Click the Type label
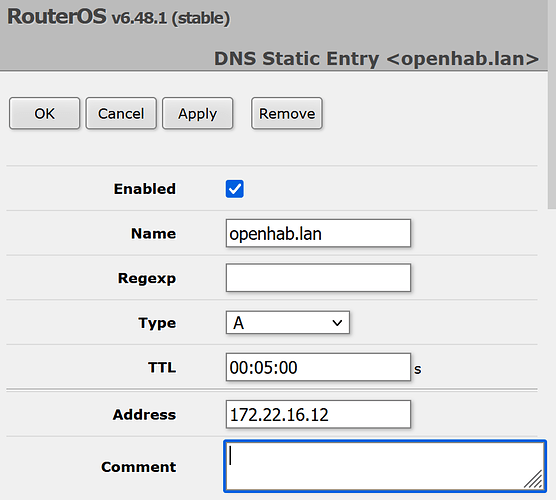Screen dimensions: 556x500 point(157,323)
